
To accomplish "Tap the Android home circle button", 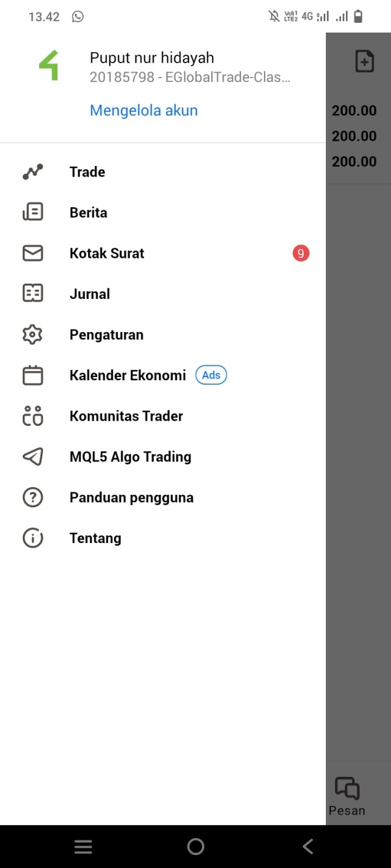I will click(x=195, y=847).
